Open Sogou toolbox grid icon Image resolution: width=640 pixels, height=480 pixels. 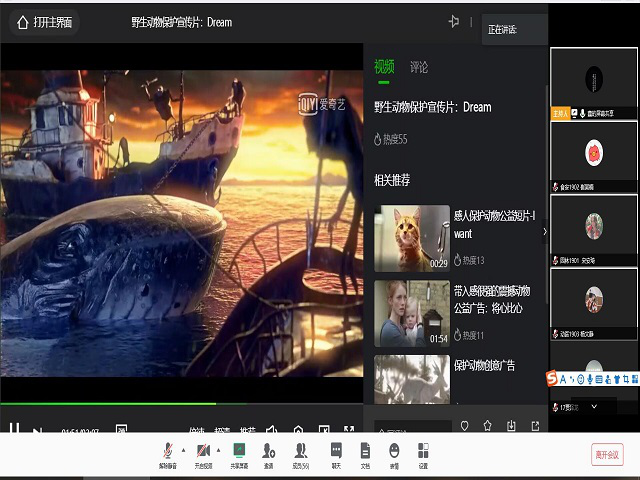[x=635, y=380]
